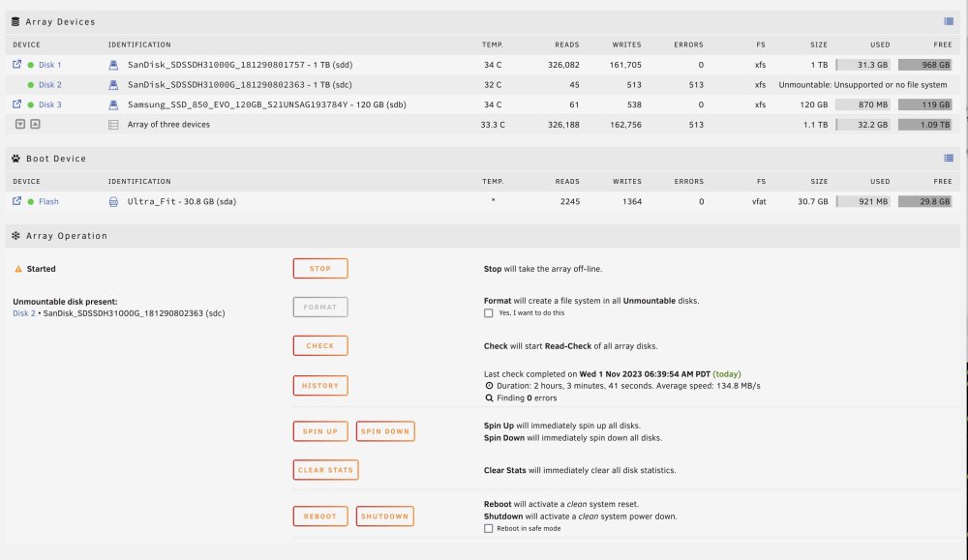Open Disk 2 link under Unmountable disk present

[x=24, y=313]
